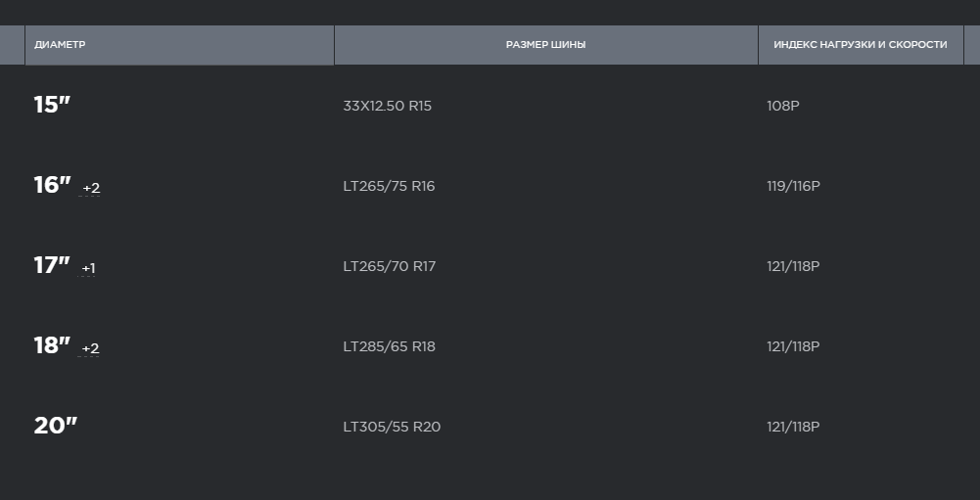Image resolution: width=980 pixels, height=500 pixels.
Task: Choose the 17″ diameter label
Action: (x=52, y=266)
